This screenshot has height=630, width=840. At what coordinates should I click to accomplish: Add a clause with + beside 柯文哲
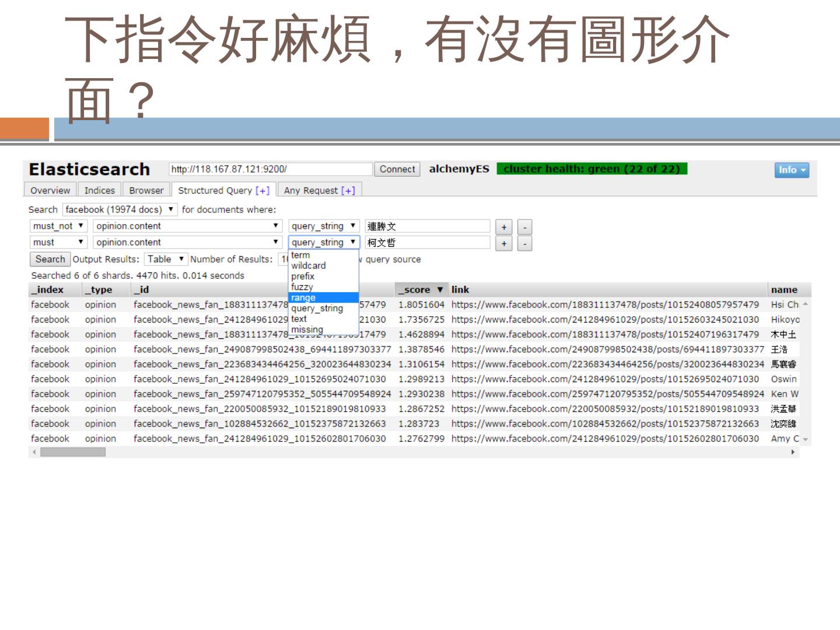coord(504,243)
